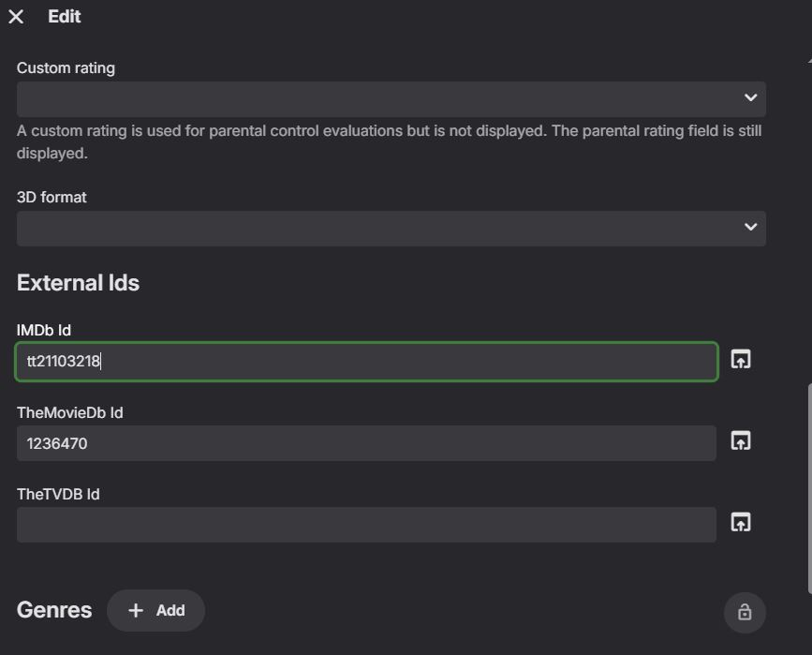Focus the IMDb Id text field
This screenshot has height=655, width=812.
click(x=366, y=362)
